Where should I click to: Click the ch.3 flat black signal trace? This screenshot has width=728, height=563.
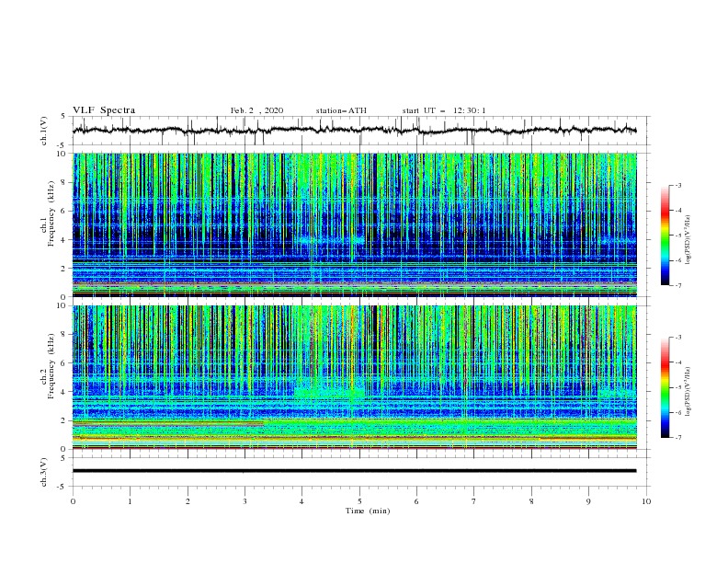pos(354,471)
